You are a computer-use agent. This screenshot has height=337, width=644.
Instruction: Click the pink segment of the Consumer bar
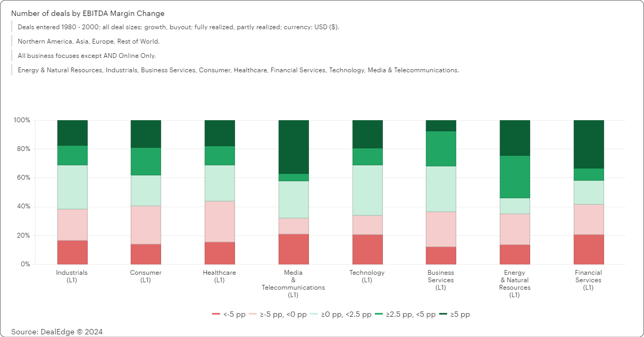(x=146, y=225)
